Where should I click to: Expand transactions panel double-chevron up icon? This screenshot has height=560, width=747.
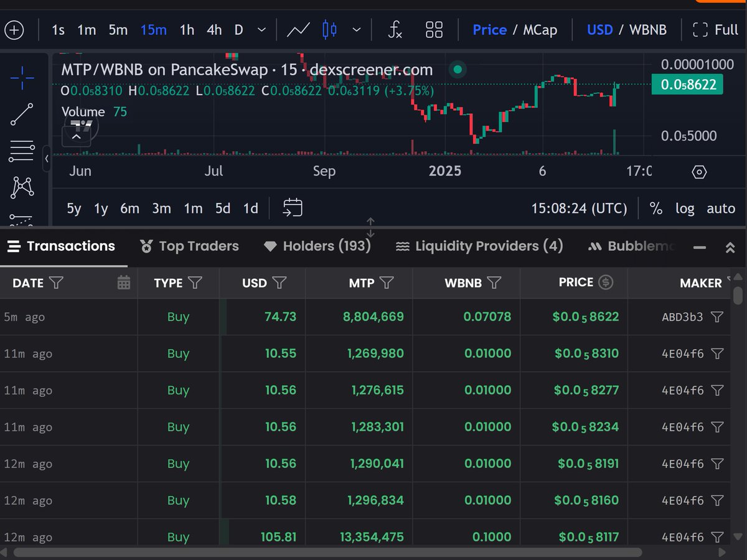click(730, 248)
